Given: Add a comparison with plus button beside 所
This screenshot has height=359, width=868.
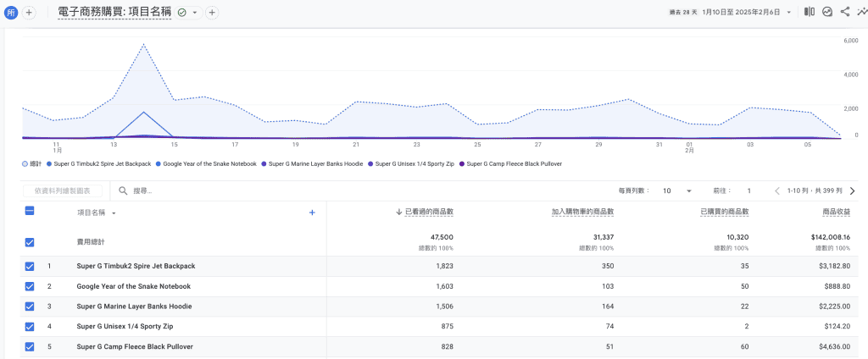Looking at the screenshot, I should click(29, 12).
